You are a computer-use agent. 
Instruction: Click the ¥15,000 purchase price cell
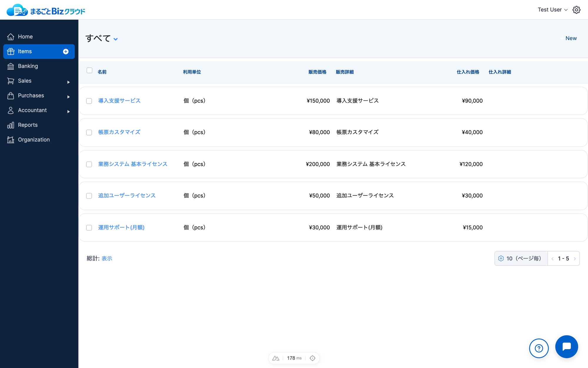tap(473, 227)
